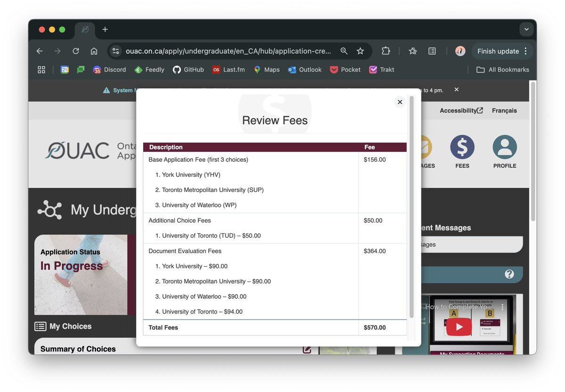This screenshot has width=565, height=392.
Task: Click the Total Fees $570.00 amount
Action: pyautogui.click(x=375, y=328)
